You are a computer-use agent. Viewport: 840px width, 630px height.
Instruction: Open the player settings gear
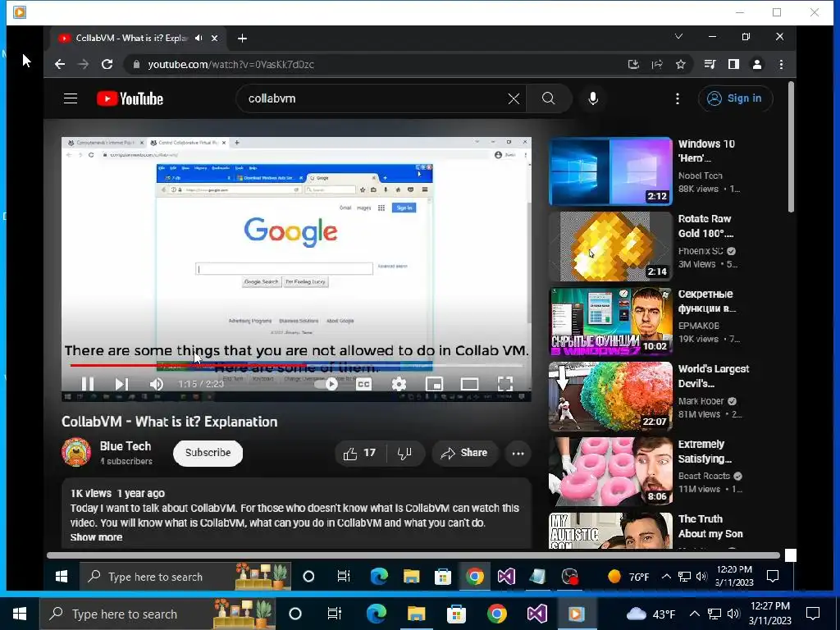pyautogui.click(x=399, y=384)
